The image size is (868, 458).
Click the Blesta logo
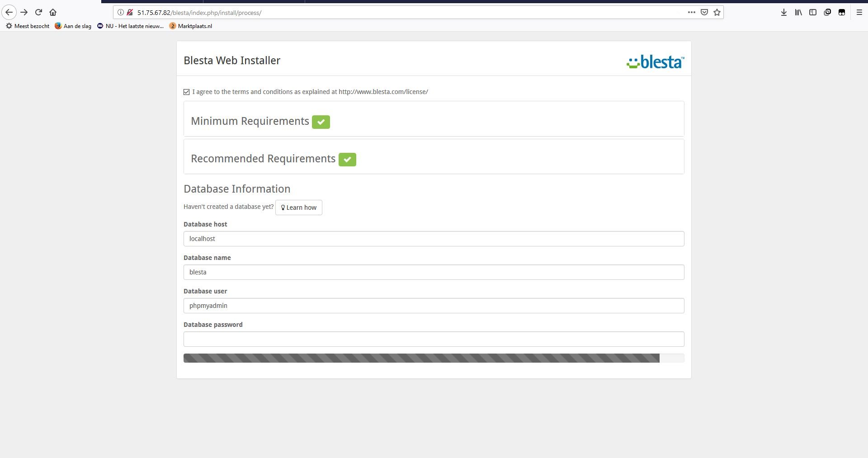pos(655,62)
